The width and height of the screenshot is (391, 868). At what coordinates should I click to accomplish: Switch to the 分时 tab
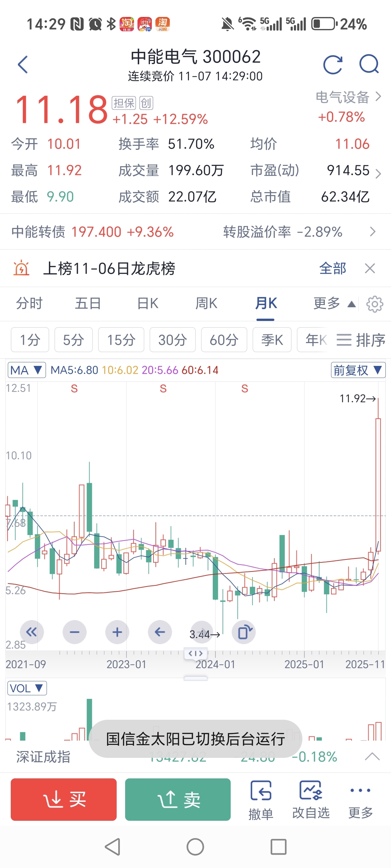pyautogui.click(x=29, y=304)
